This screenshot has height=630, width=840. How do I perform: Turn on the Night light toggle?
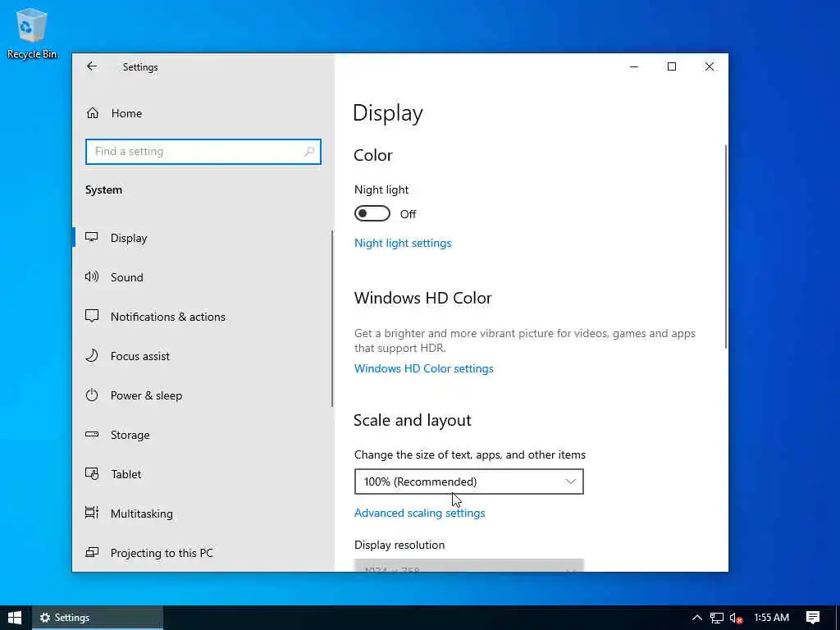(x=372, y=214)
